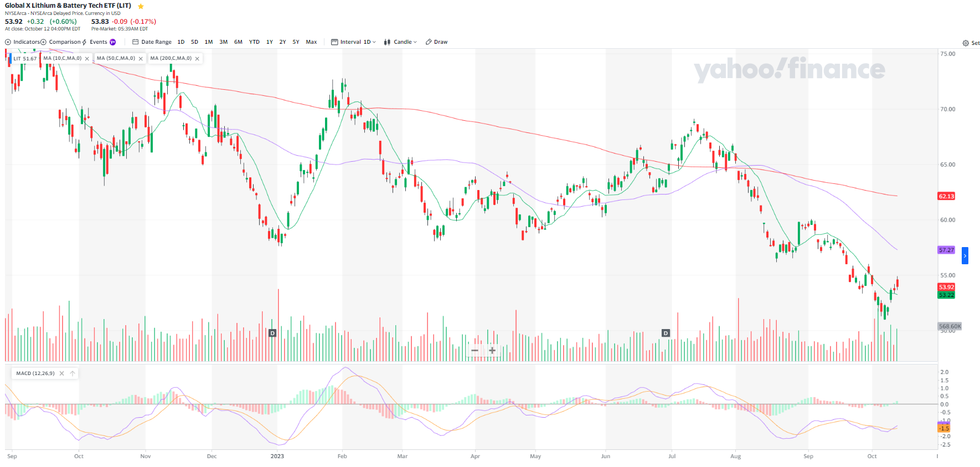Click the Global X Lithium ETF title
Screen dimensions: 980x467
(68, 6)
